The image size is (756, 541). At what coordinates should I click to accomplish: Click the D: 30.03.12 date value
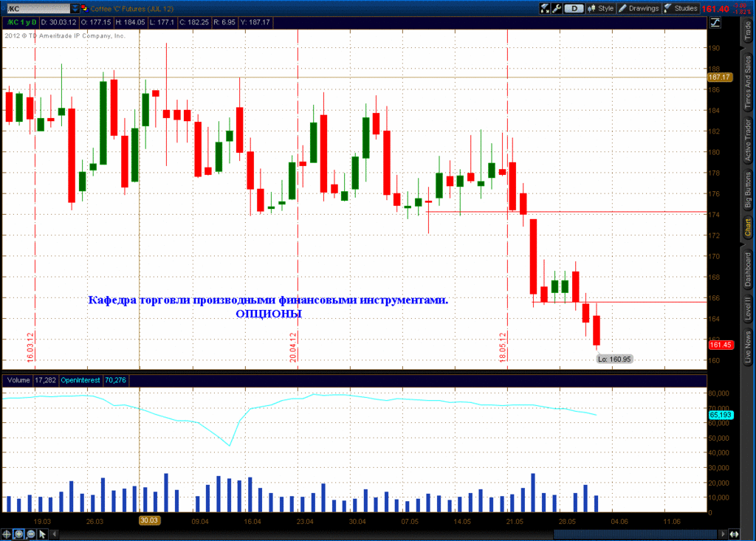click(x=58, y=22)
